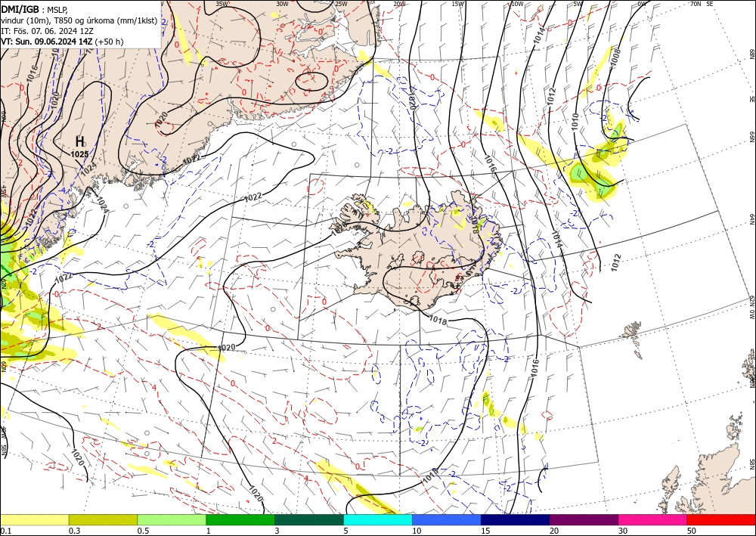Click the olive 0.3 precipitation legend swatch
The width and height of the screenshot is (756, 536).
point(103,519)
